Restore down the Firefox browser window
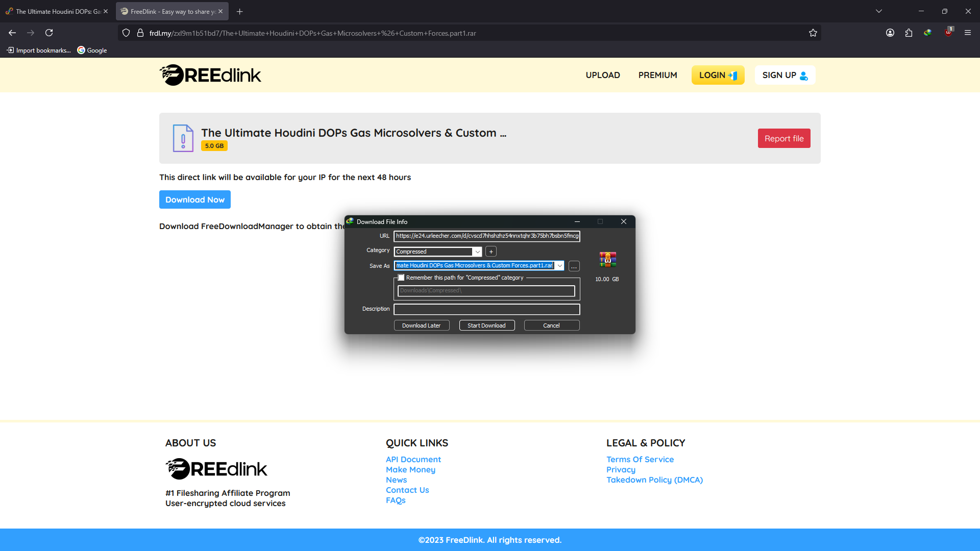 tap(945, 11)
